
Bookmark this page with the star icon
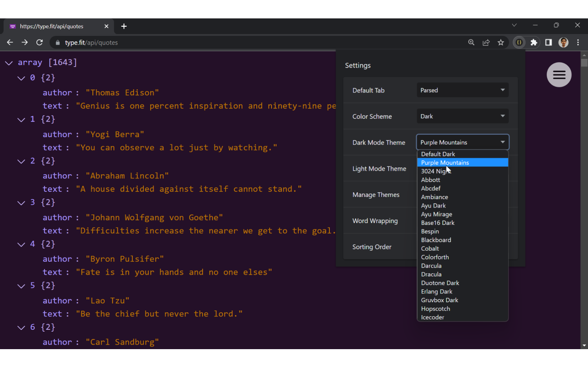click(x=501, y=42)
